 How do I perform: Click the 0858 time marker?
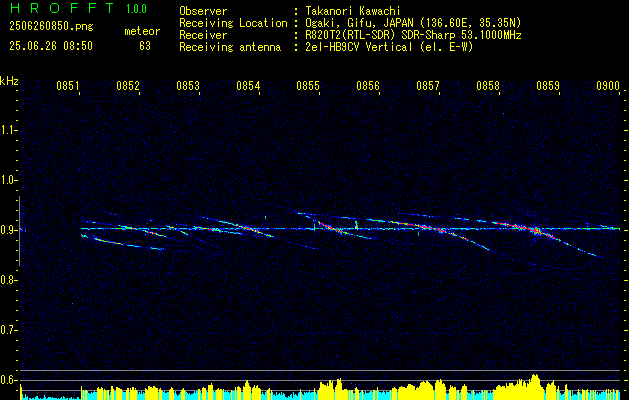(x=488, y=85)
